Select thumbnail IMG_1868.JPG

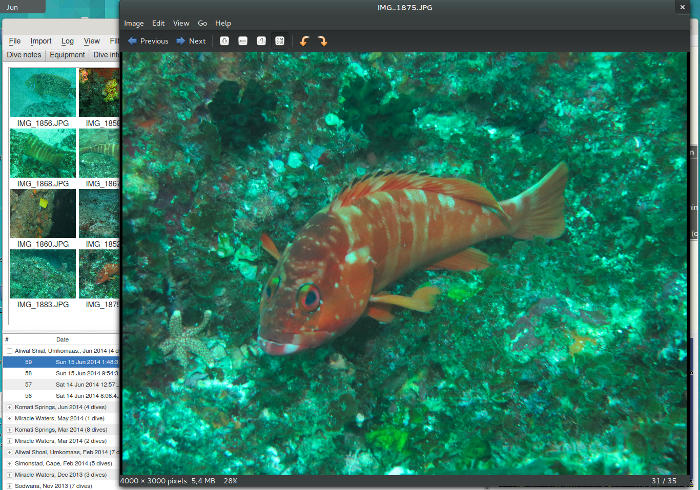coord(43,153)
